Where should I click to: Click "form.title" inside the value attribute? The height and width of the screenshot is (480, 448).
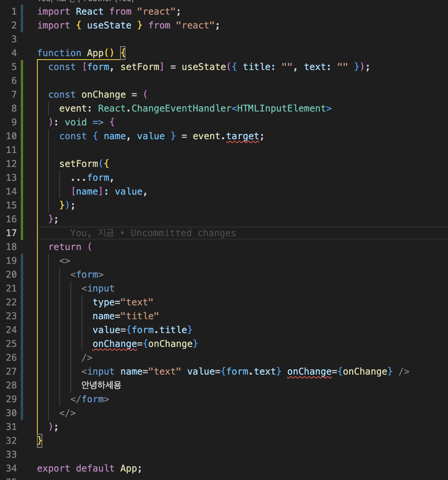click(x=160, y=330)
